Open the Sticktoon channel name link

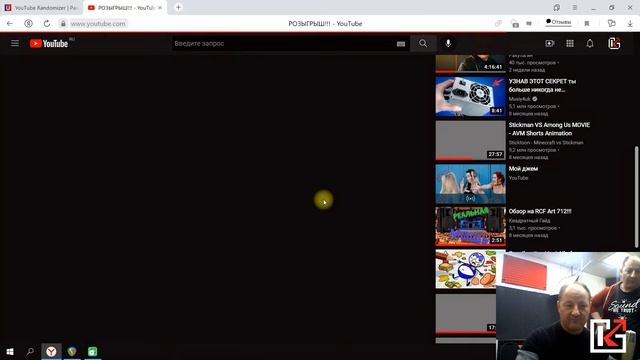(546, 142)
